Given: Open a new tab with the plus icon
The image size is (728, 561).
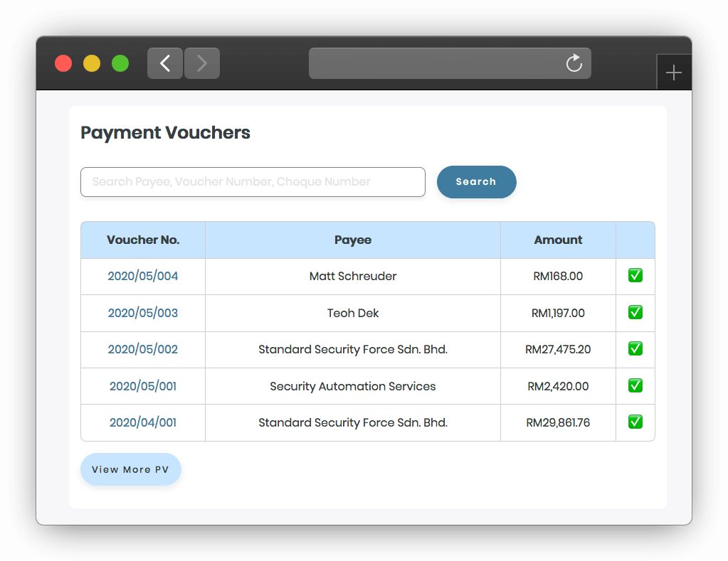Looking at the screenshot, I should pyautogui.click(x=673, y=71).
